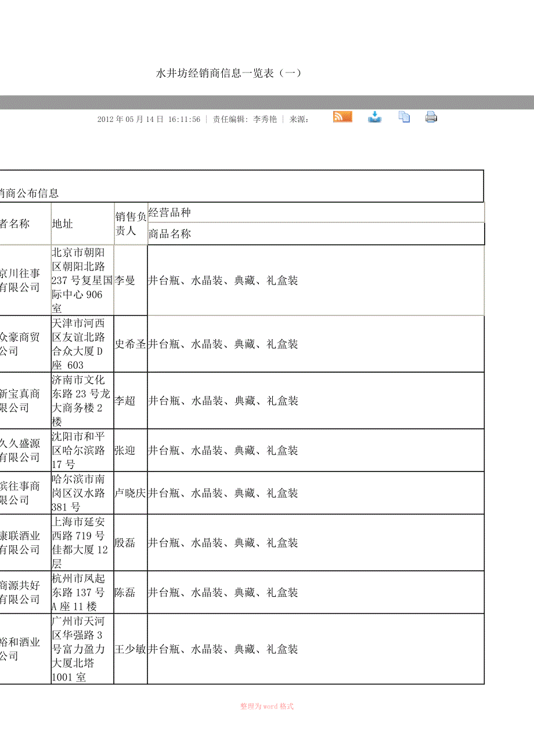The height and width of the screenshot is (756, 534).
Task: Click the sales contact 史希圣 cell
Action: pos(130,344)
